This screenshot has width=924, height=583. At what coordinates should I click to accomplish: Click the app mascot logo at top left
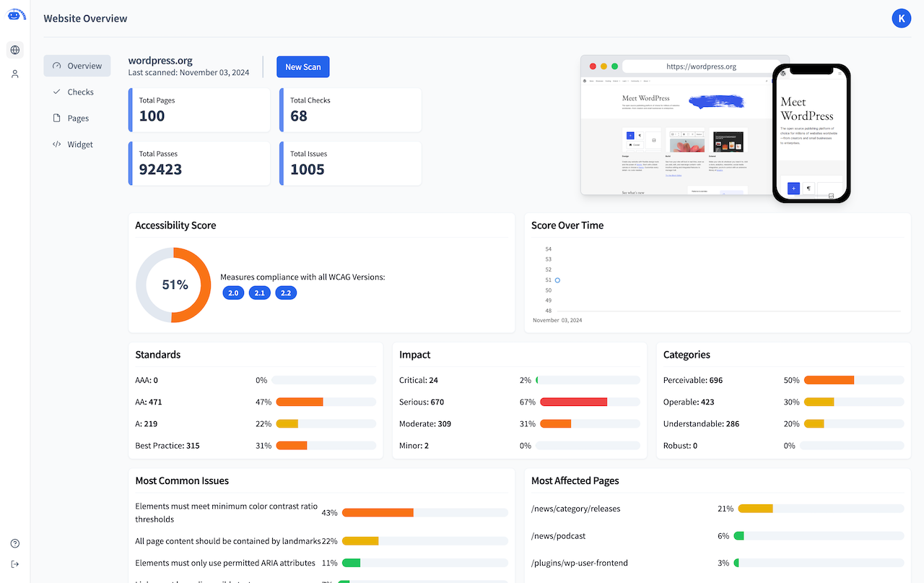point(16,14)
